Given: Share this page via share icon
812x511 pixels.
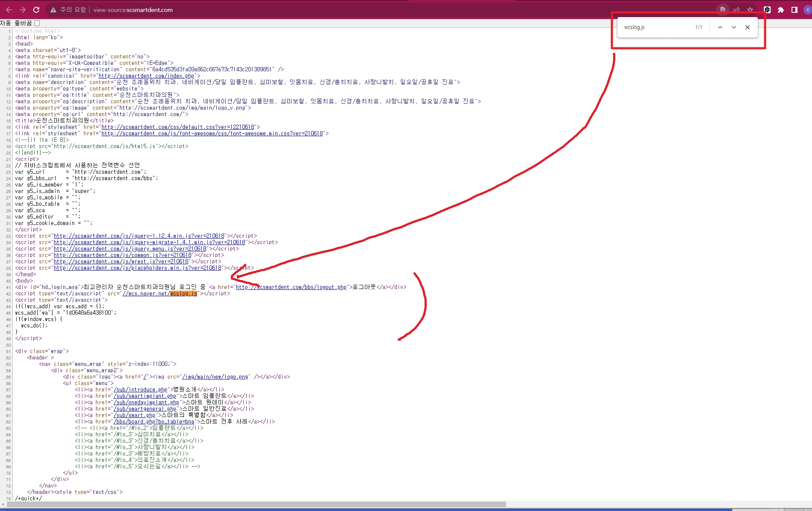Looking at the screenshot, I should tap(736, 10).
